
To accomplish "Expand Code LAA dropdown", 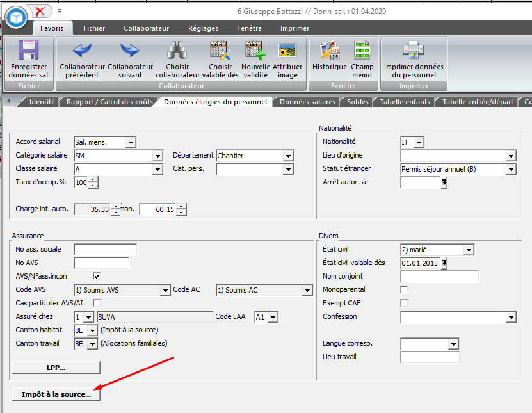I will [273, 317].
